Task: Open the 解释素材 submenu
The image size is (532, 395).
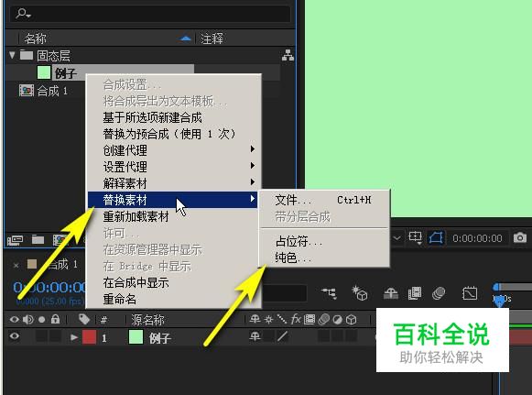Action: (x=174, y=183)
